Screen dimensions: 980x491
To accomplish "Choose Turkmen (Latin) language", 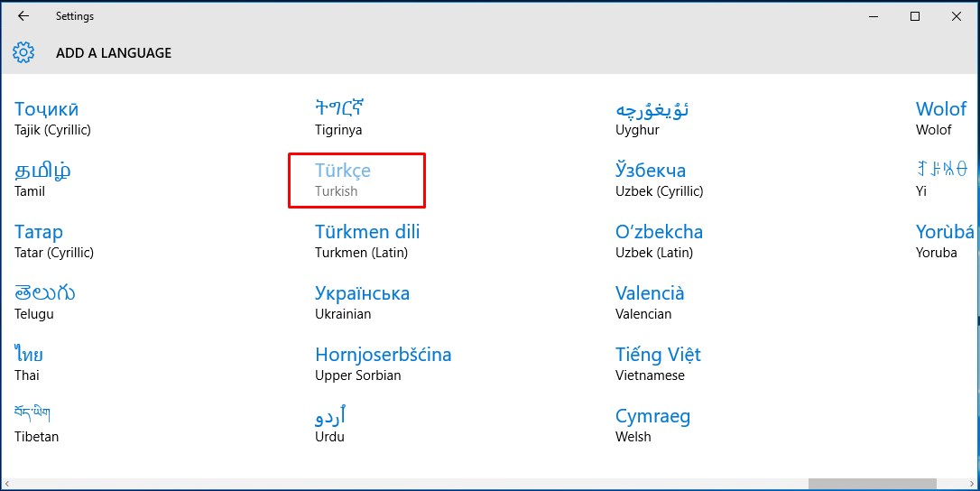I will [x=367, y=241].
